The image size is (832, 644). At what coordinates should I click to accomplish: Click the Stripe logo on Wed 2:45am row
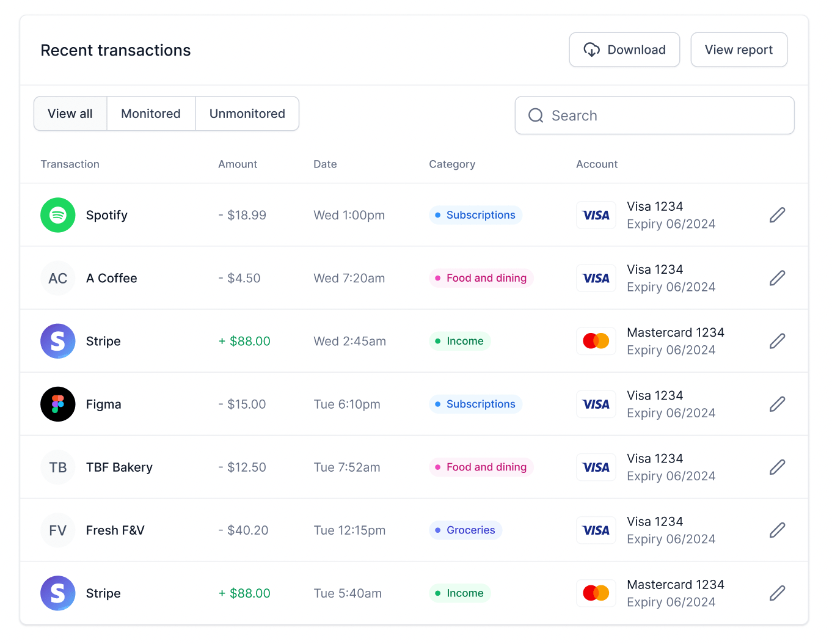coord(58,341)
